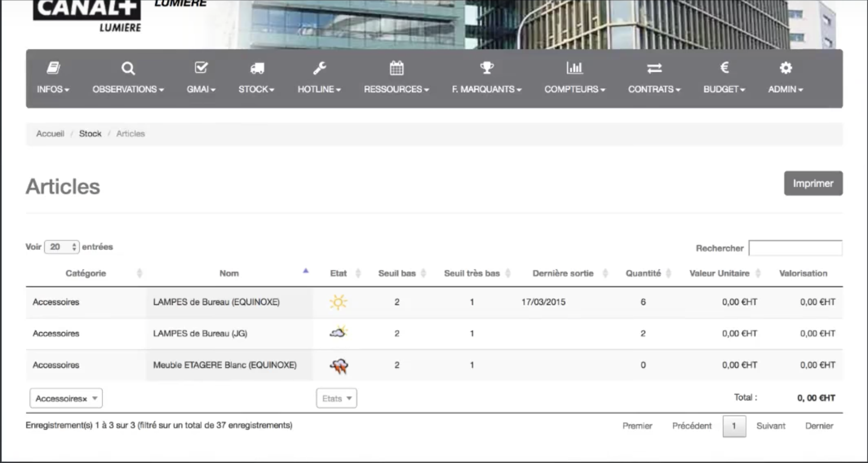
Task: Click storm state icon for Meuble ETAGERE Blanc
Action: (x=339, y=366)
